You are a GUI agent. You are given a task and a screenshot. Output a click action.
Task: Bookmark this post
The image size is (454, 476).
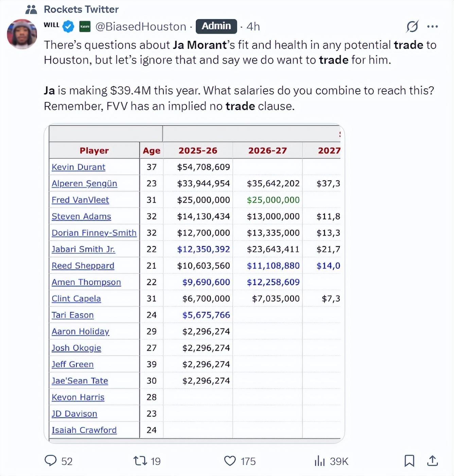(x=409, y=461)
